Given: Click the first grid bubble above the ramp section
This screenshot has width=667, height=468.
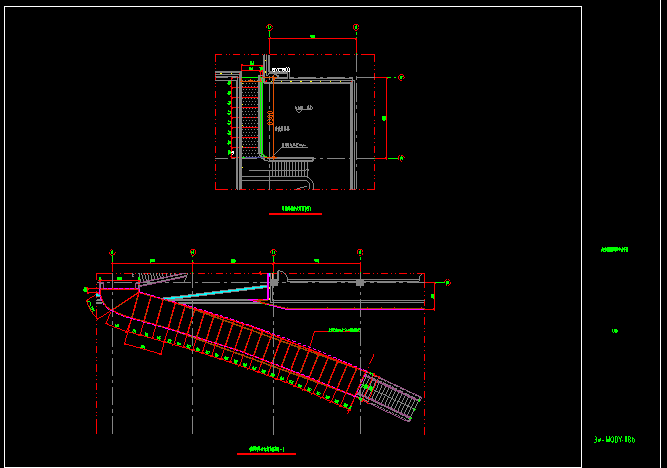Looking at the screenshot, I should tap(112, 252).
